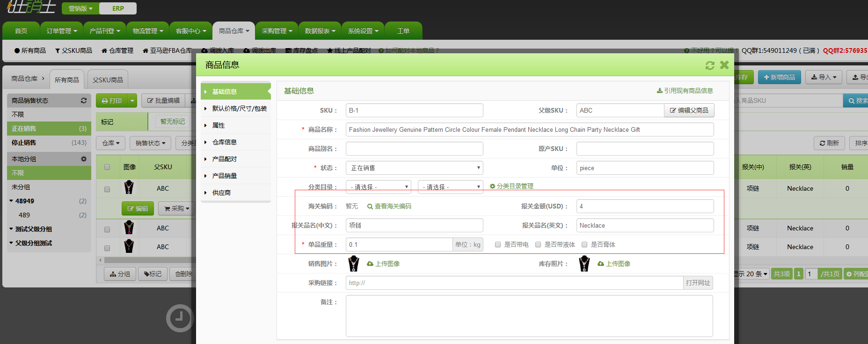Click the SKU input field

coord(415,110)
